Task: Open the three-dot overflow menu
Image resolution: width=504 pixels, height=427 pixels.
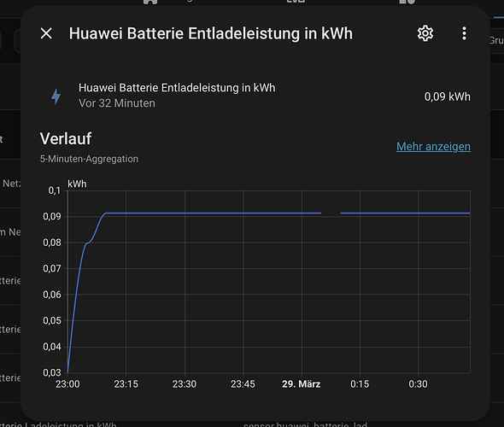Action: pyautogui.click(x=464, y=33)
